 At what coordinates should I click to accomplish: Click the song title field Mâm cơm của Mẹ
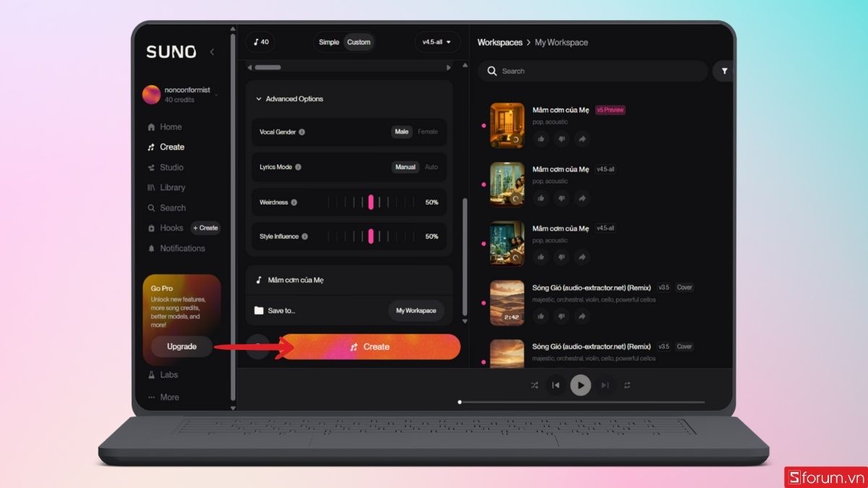[x=349, y=280]
